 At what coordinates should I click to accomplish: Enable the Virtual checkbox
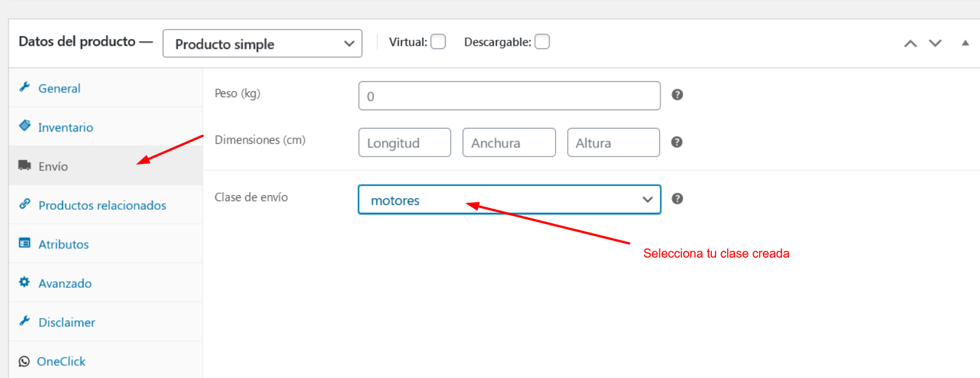[x=438, y=42]
